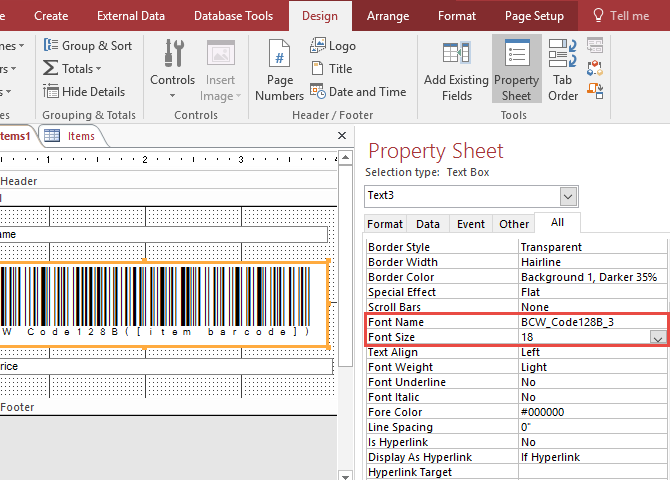The height and width of the screenshot is (480, 670).
Task: Select Data tab in Property Sheet
Action: (428, 224)
